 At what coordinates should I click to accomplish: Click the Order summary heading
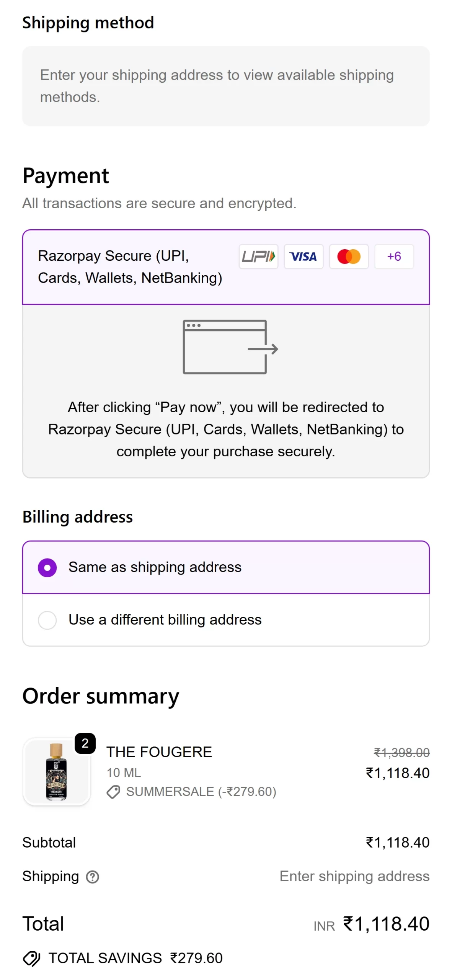(101, 696)
